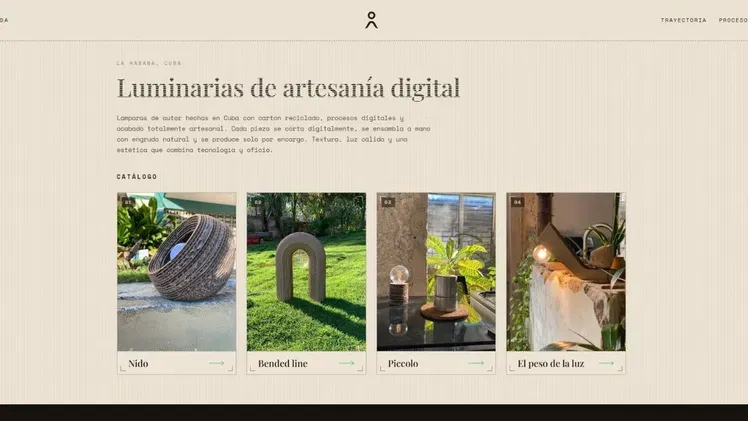Click the 01 number badge on Nido photo
Image resolution: width=748 pixels, height=421 pixels.
coord(128,202)
